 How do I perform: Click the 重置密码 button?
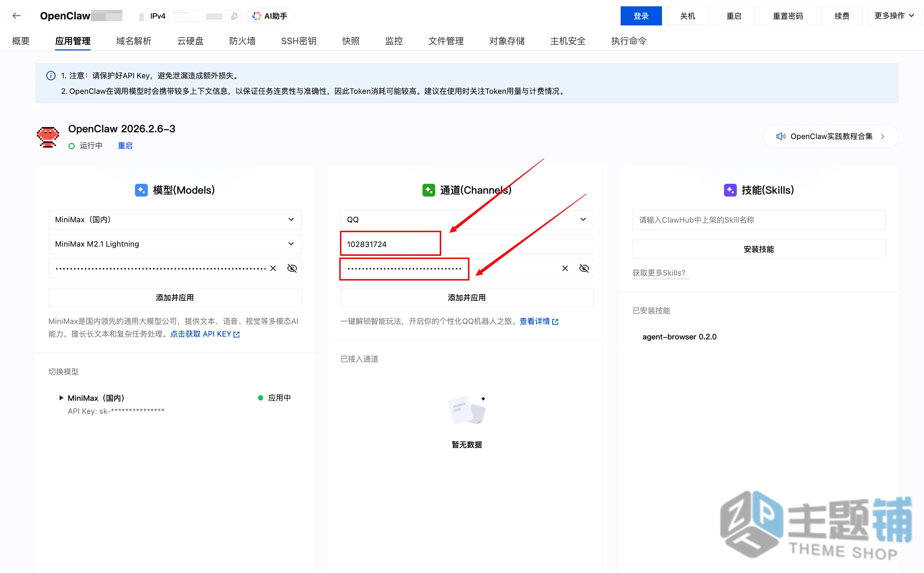coord(788,16)
